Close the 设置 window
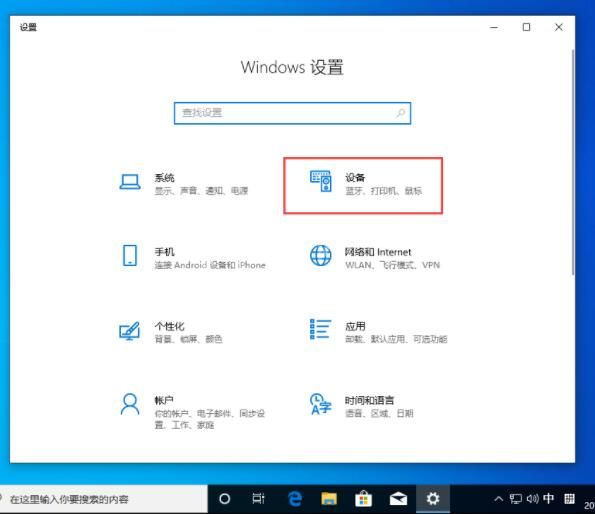Viewport: 595px width, 514px height. [559, 27]
